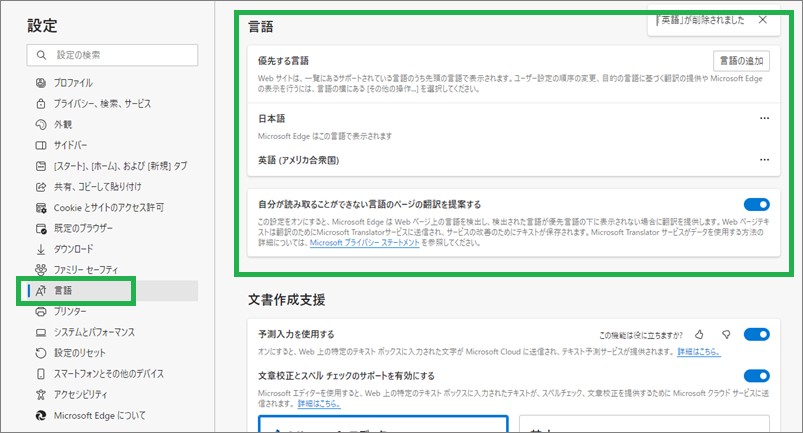Go to ダウンロード settings
Viewport: 803px width, 433px height.
[74, 249]
